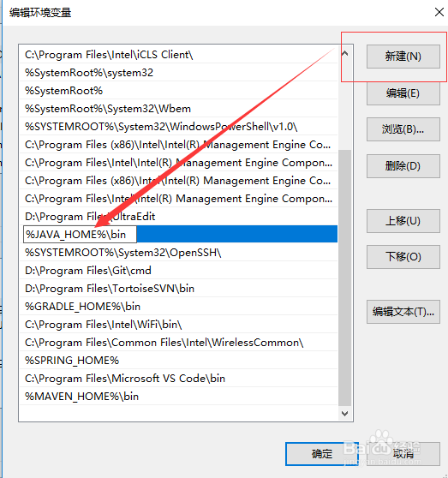The height and width of the screenshot is (478, 448).
Task: Select %SystemRoot%\System32\Wbem entry
Action: point(178,109)
